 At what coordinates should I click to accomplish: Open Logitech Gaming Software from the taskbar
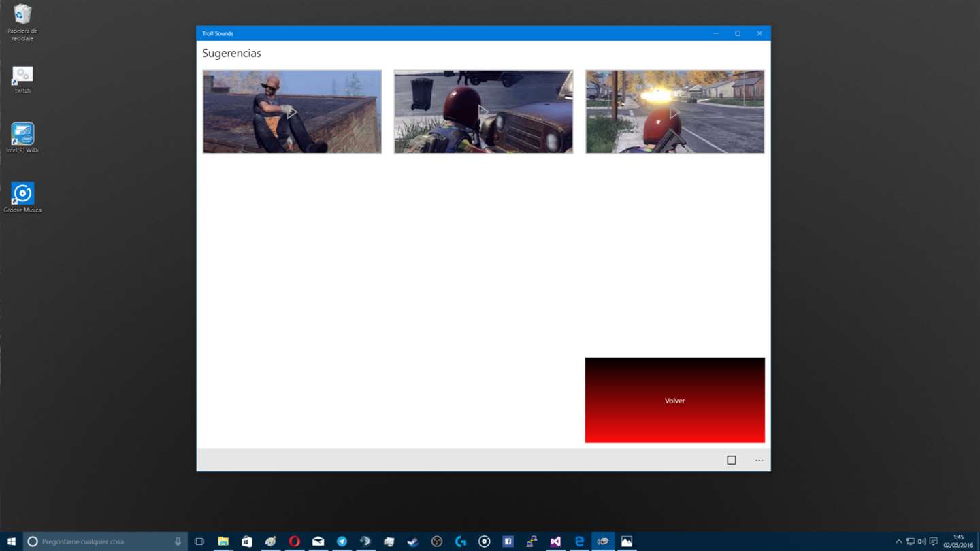461,541
